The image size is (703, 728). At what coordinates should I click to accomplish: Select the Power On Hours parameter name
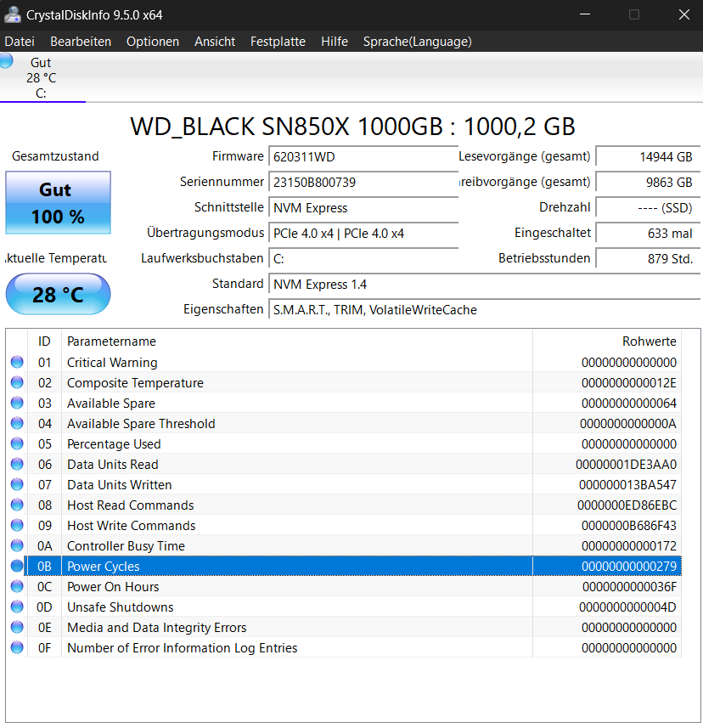pos(113,587)
